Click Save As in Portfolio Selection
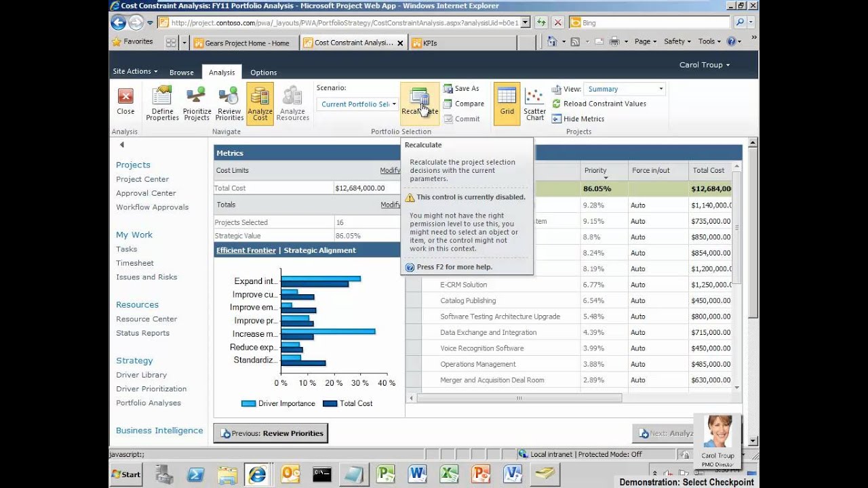Viewport: 868px width, 488px height. [x=461, y=88]
